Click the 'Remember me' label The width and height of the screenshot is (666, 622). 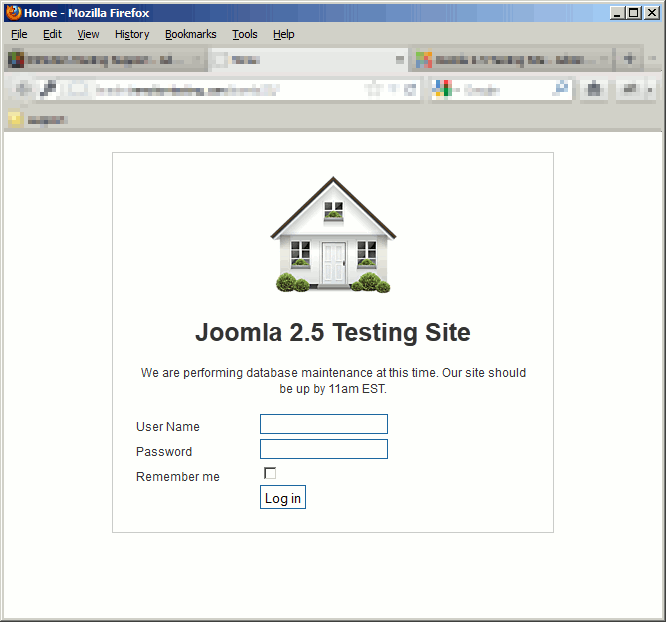[178, 477]
